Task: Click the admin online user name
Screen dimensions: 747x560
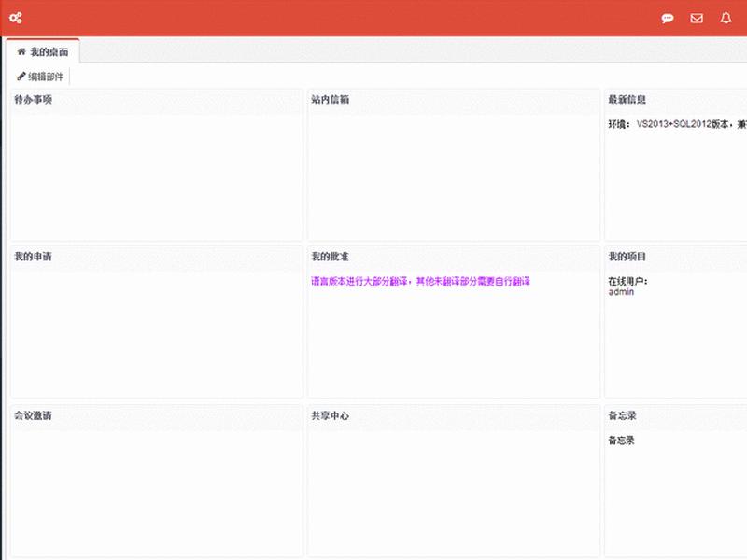Action: pos(621,292)
